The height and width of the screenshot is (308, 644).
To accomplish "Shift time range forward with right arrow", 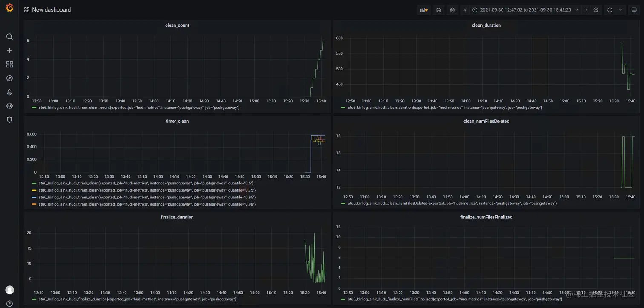I will pos(586,10).
